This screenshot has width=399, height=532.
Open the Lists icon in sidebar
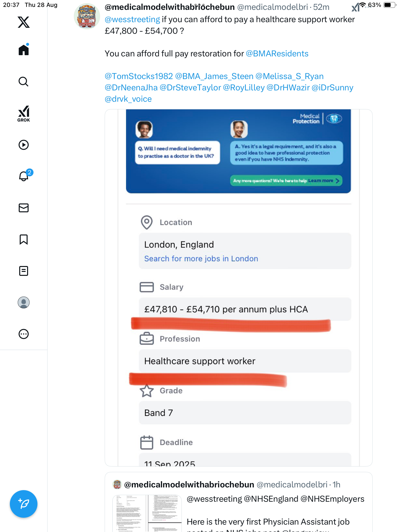tap(24, 271)
